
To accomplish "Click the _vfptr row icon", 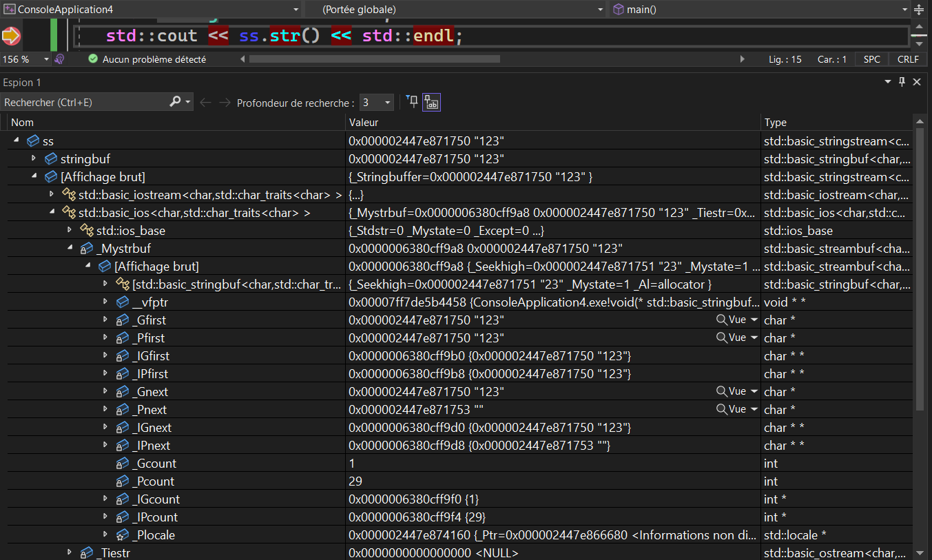I will pyautogui.click(x=122, y=302).
